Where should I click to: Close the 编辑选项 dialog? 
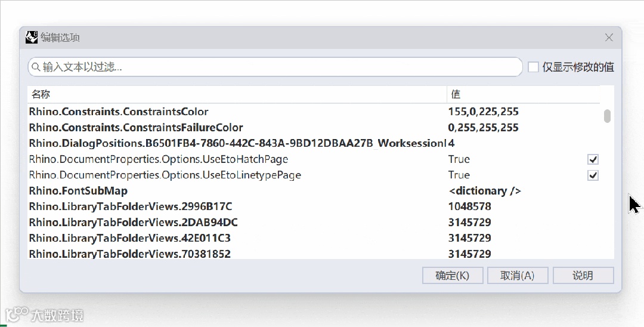(x=609, y=38)
